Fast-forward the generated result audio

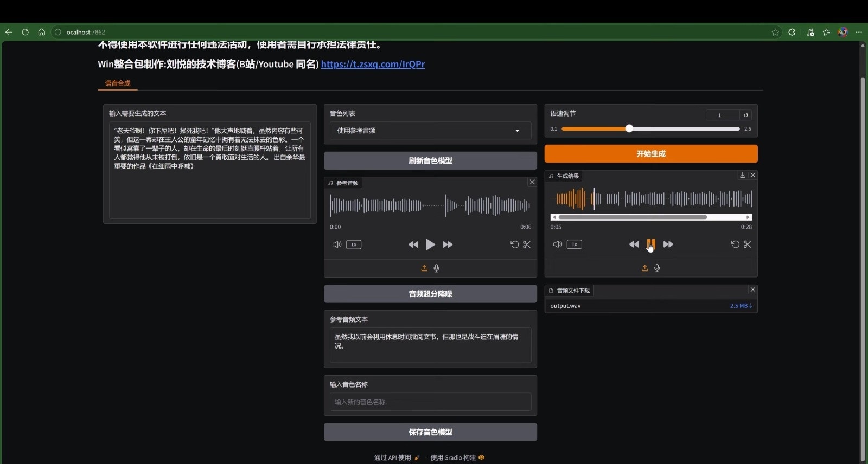[668, 244]
